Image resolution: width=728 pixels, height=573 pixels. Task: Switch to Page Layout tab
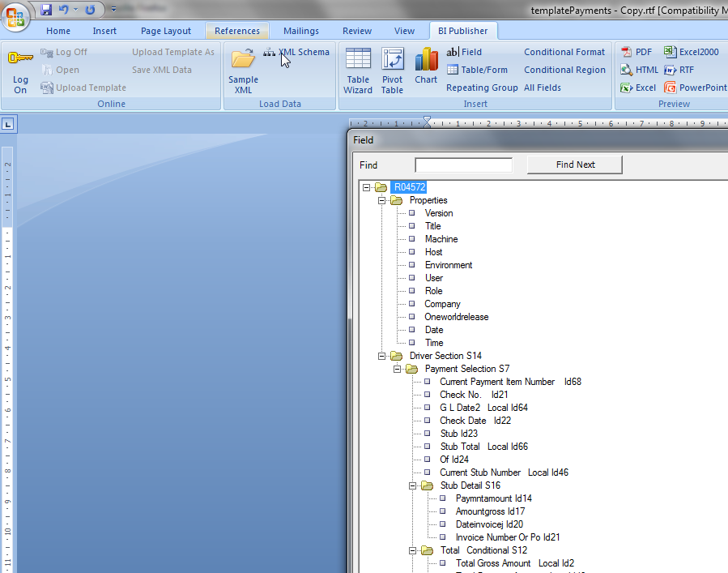click(166, 31)
